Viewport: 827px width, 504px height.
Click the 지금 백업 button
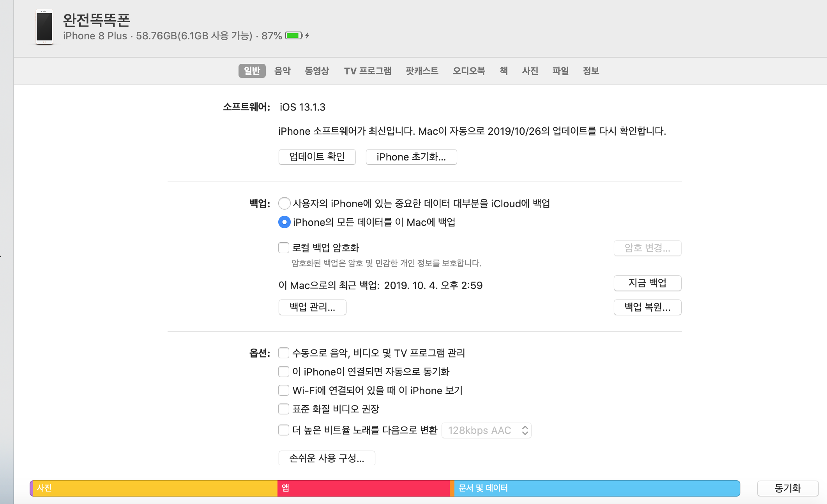pyautogui.click(x=647, y=283)
